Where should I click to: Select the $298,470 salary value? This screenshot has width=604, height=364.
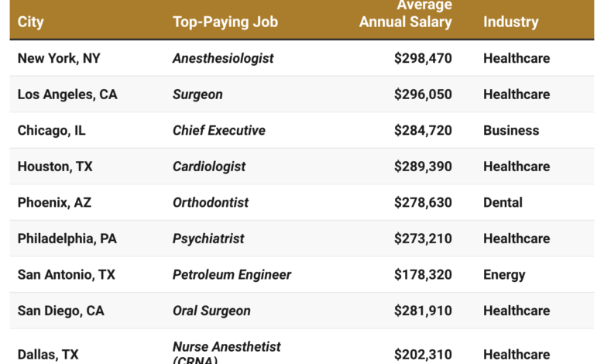pos(423,58)
